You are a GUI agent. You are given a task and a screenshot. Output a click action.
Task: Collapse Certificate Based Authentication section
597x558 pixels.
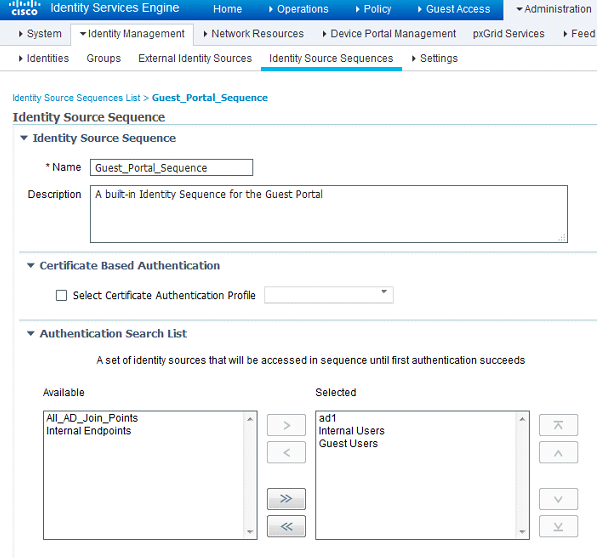[x=31, y=265]
